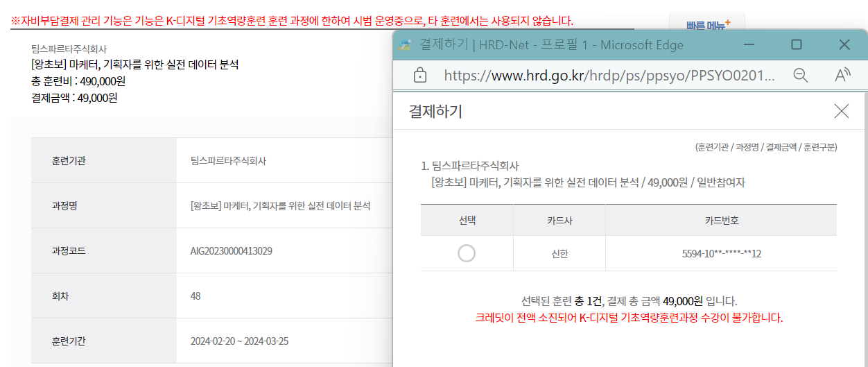
Task: Click the 총 훈련비 : 490,000원 line
Action: pyautogui.click(x=78, y=81)
